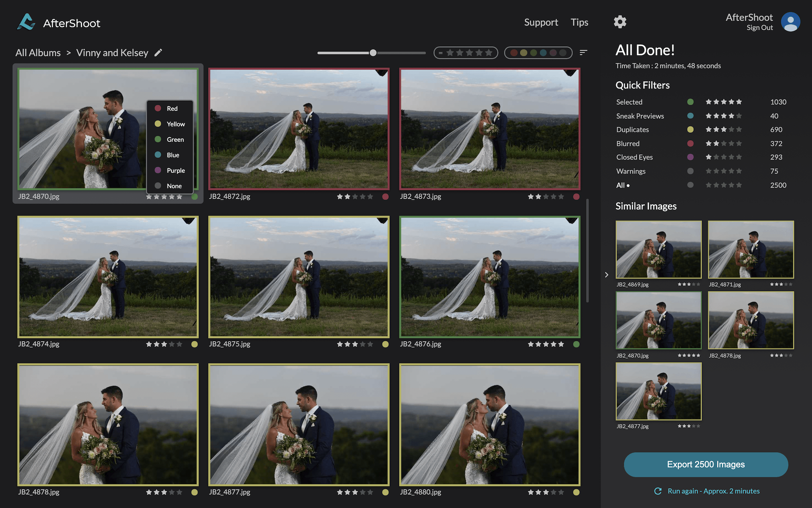The image size is (812, 508).
Task: Open color label of JB2_4878.jpg yellow dot
Action: point(195,492)
